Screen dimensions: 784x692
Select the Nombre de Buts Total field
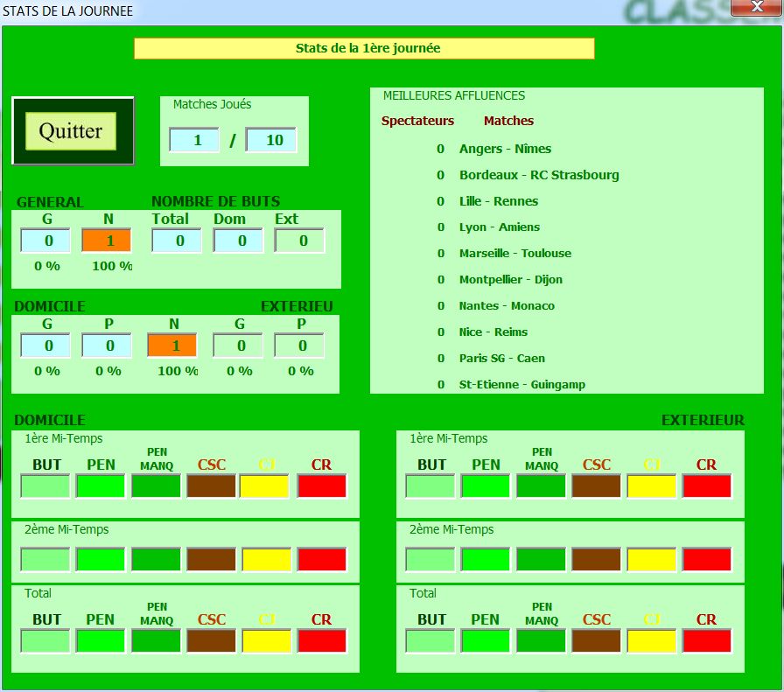(177, 241)
